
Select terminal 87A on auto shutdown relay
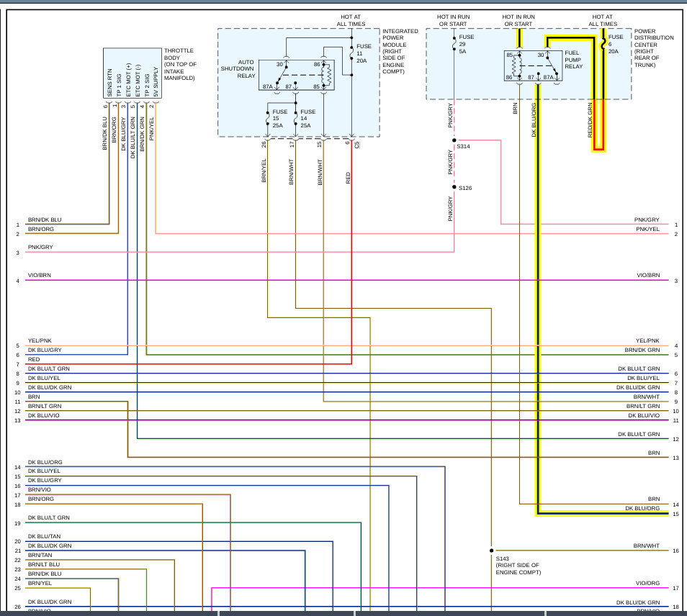(267, 86)
